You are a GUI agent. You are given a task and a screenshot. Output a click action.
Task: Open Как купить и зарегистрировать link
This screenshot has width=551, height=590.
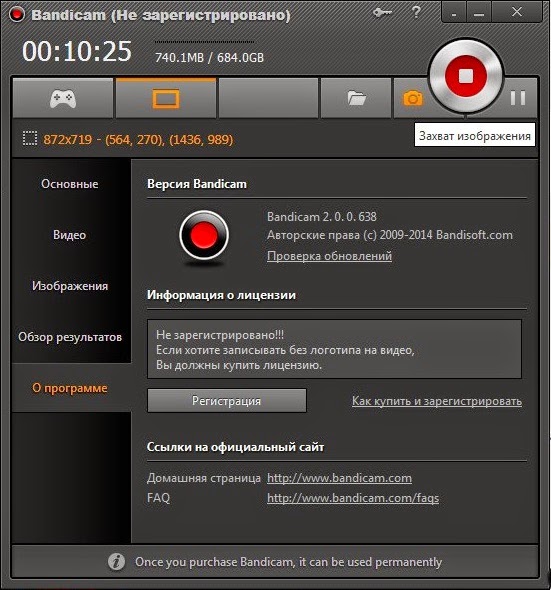[x=437, y=401]
